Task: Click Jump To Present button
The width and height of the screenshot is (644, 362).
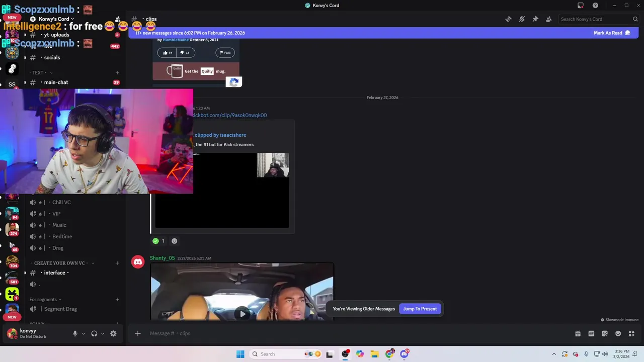Action: coord(420,309)
